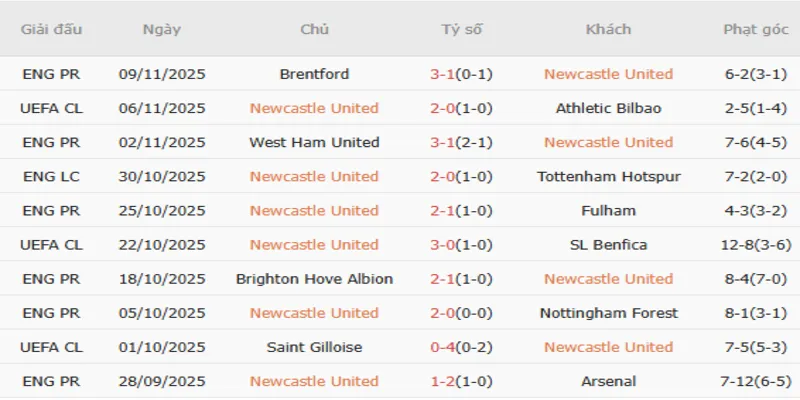The width and height of the screenshot is (800, 400).
Task: Click the Brentford home team name
Action: (x=314, y=74)
